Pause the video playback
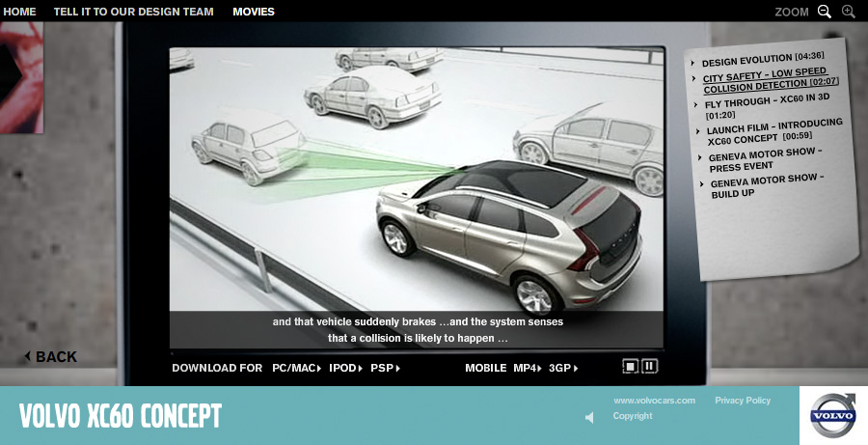 point(650,366)
